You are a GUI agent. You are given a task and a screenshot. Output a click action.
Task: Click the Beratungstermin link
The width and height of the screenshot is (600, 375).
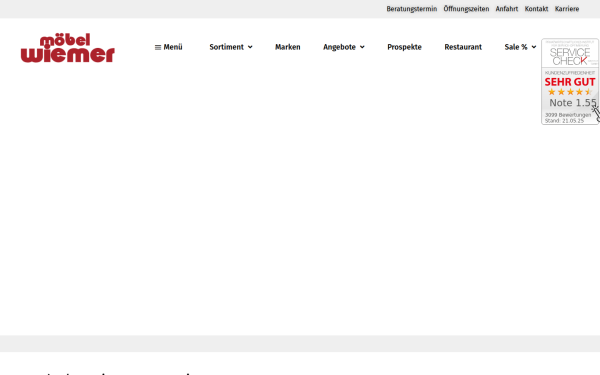(412, 9)
